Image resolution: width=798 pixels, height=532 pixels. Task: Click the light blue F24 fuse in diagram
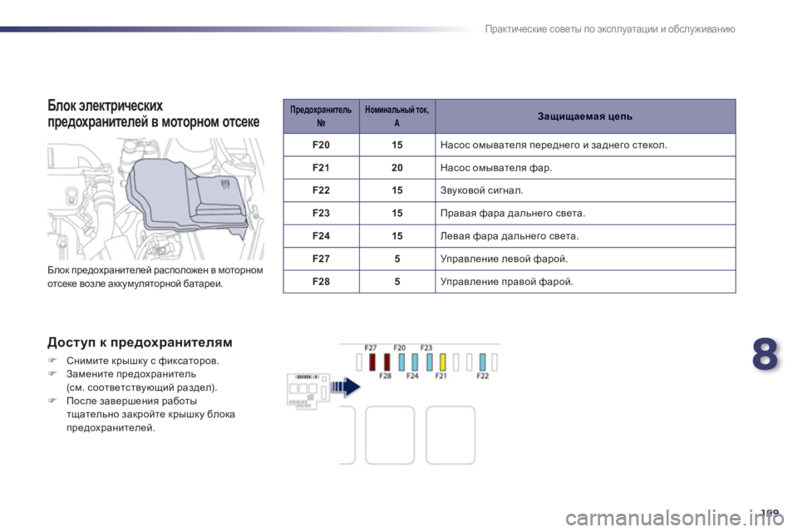415,362
